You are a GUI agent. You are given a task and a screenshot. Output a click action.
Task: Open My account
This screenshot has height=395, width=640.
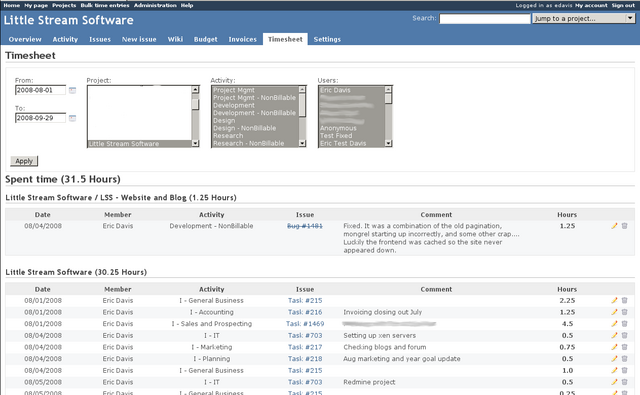[x=591, y=5]
